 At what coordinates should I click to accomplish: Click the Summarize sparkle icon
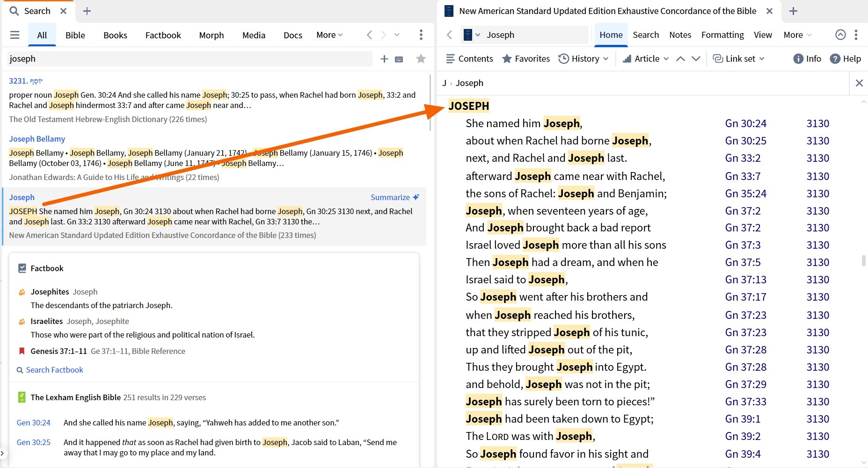coord(416,197)
